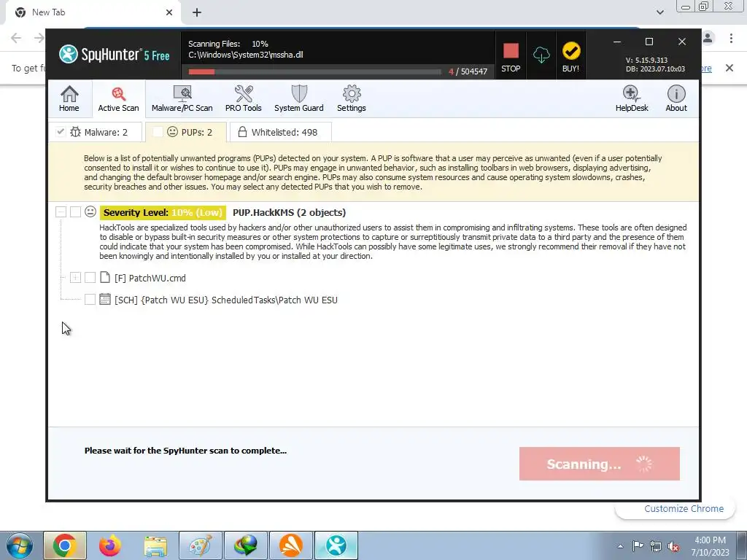Select the Whitelisted: 498 tab
Viewport: 747px width, 560px height.
(x=281, y=132)
